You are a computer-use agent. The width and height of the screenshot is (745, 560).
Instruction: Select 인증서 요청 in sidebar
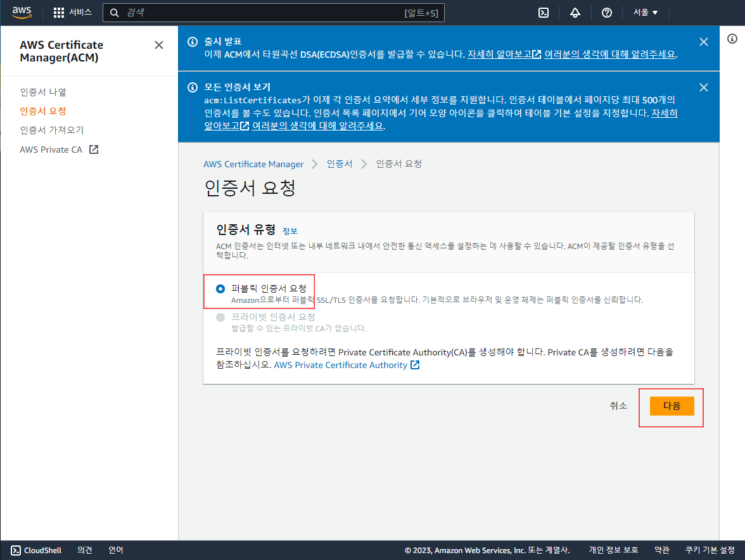pos(43,111)
